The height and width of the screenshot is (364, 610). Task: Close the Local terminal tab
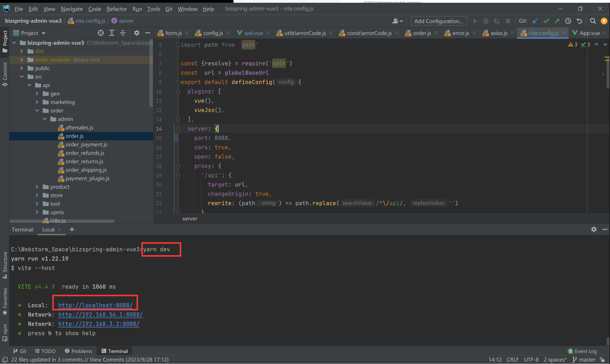[59, 230]
